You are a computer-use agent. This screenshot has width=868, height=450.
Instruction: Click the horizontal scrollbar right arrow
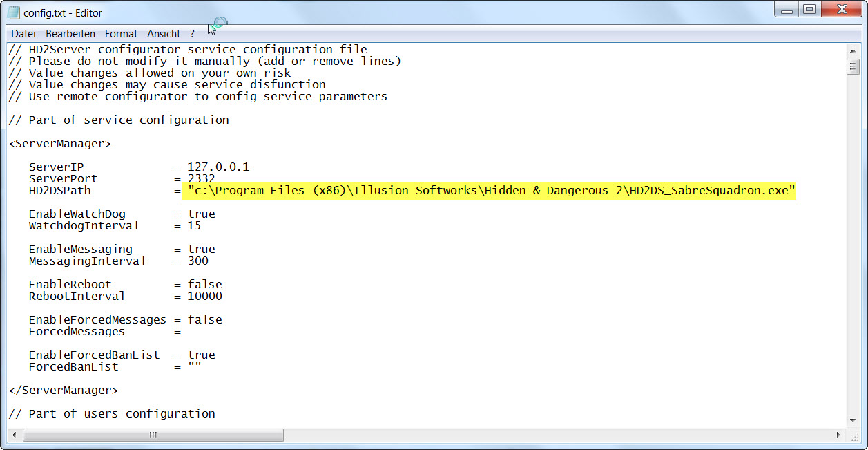pos(839,435)
